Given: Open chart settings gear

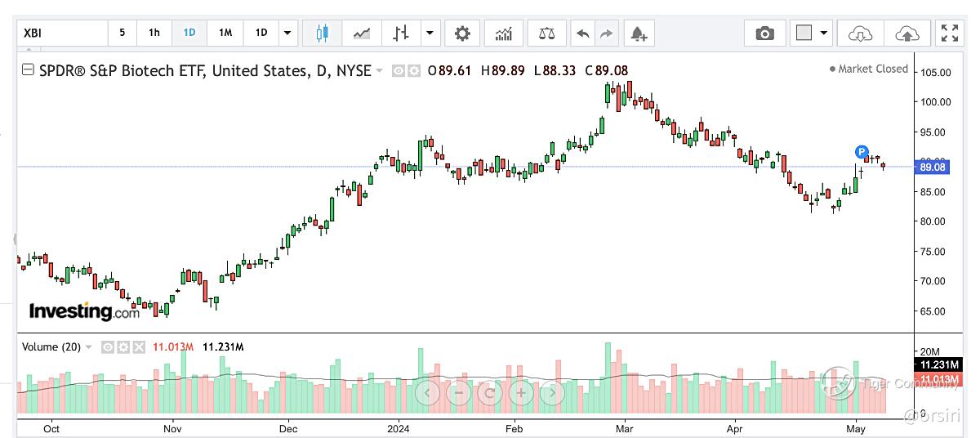Looking at the screenshot, I should (x=462, y=33).
